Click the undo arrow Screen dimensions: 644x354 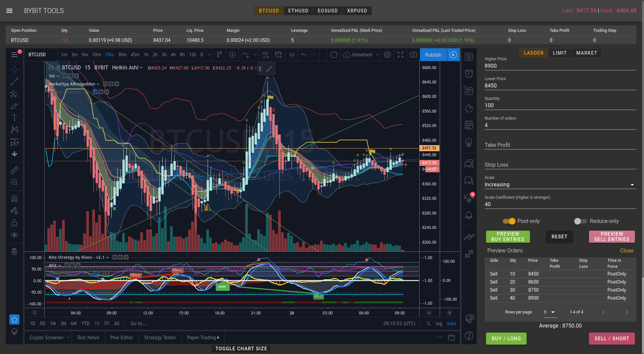point(304,55)
